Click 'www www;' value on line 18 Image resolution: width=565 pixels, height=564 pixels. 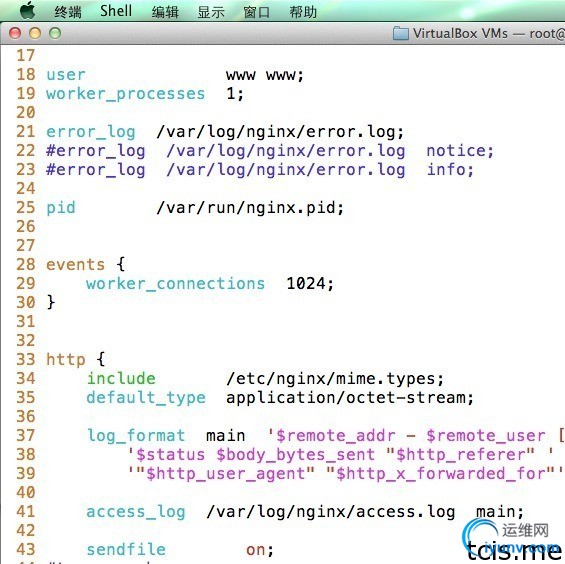click(265, 75)
